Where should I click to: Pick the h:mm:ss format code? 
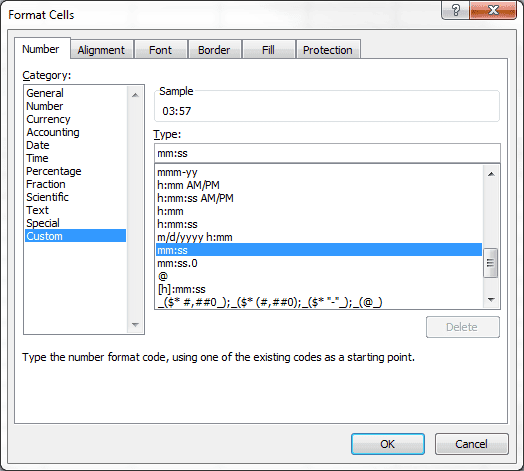[x=319, y=224]
